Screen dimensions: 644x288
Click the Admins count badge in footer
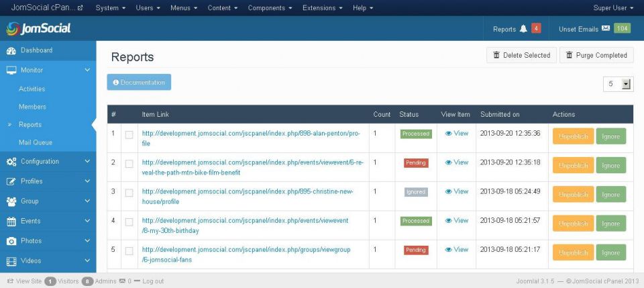(87, 281)
